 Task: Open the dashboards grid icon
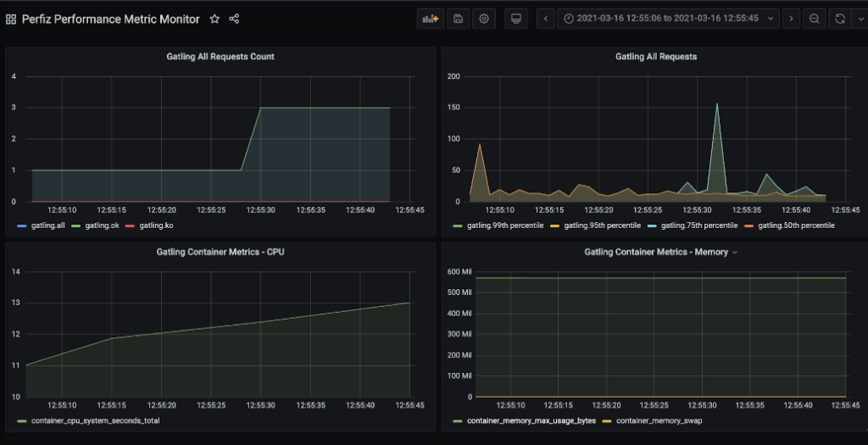point(11,19)
